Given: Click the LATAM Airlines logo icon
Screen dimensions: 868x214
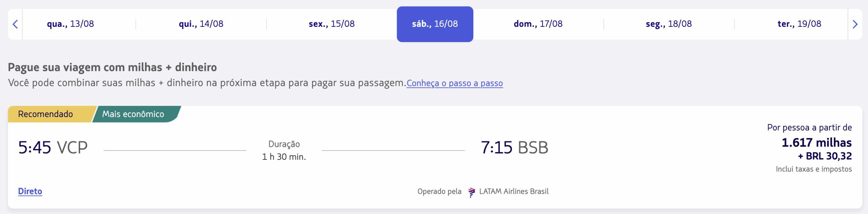Looking at the screenshot, I should pos(471,192).
